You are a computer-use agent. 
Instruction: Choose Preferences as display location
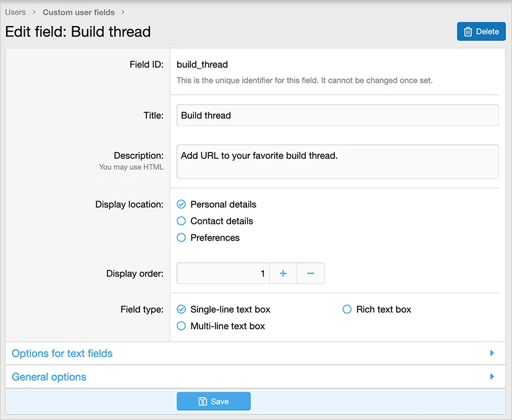tap(182, 238)
